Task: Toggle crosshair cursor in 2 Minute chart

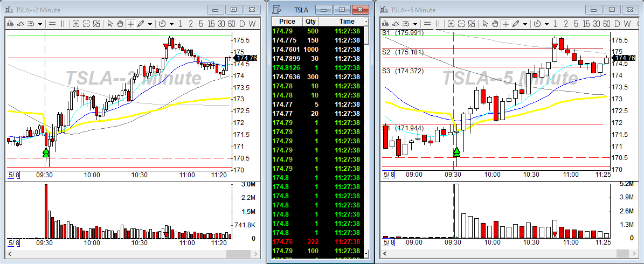Action: [x=130, y=24]
